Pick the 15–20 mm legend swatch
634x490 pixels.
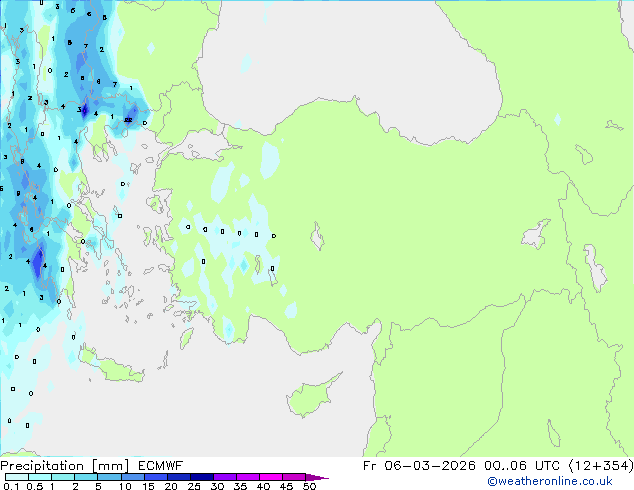156,477
